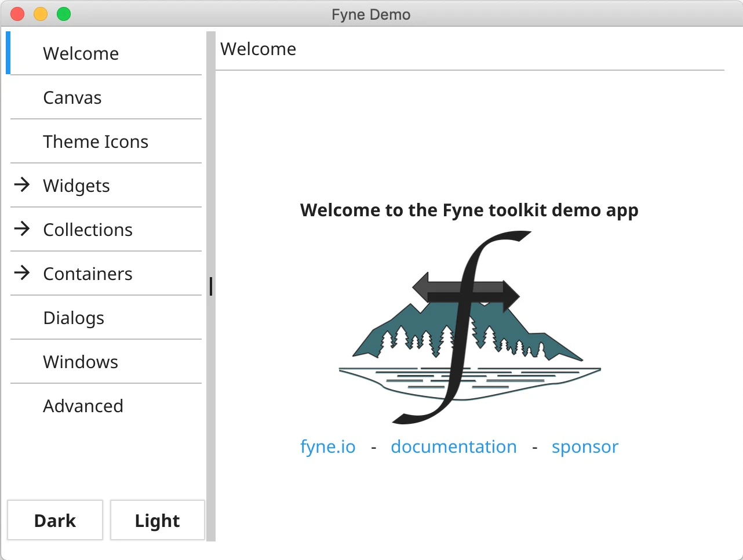Expand the Collections tree arrow

pyautogui.click(x=22, y=229)
